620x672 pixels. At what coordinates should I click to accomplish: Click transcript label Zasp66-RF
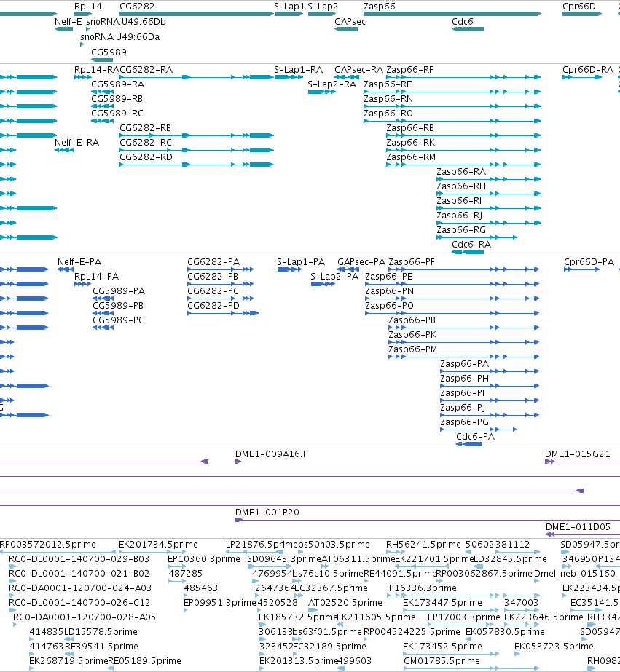(410, 69)
